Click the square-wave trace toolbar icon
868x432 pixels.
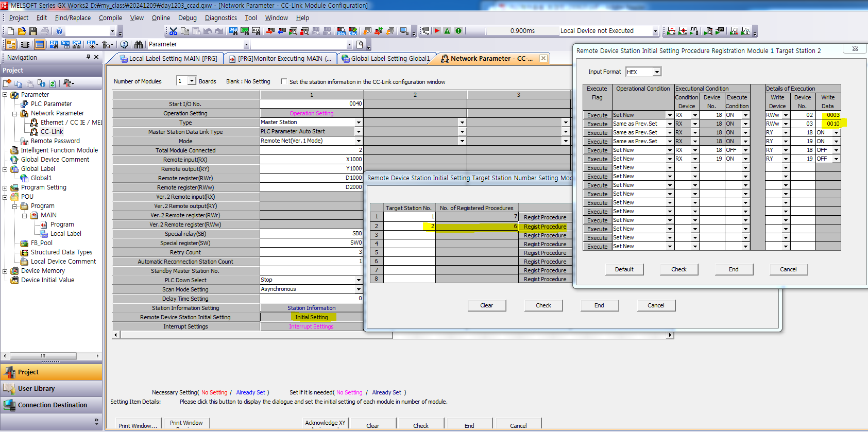click(x=694, y=31)
